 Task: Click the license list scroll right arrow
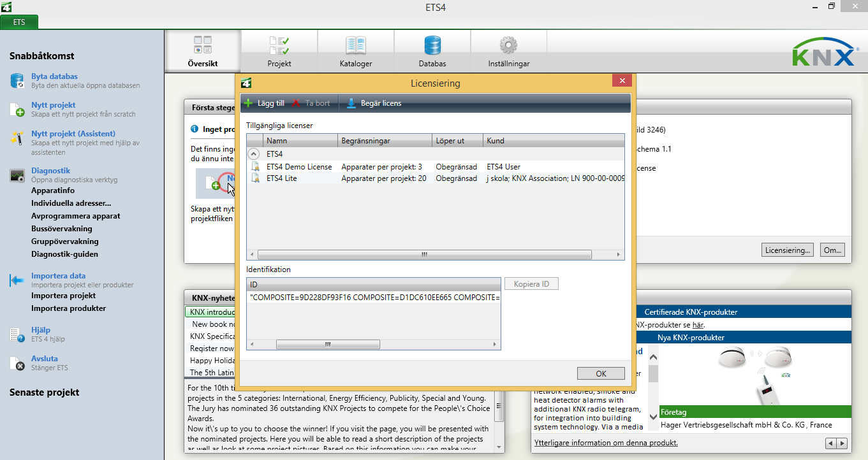(x=619, y=255)
